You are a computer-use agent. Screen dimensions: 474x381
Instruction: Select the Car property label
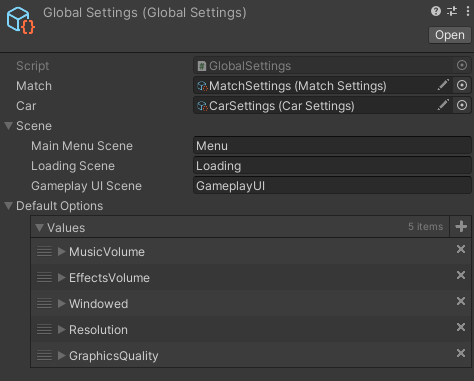coord(26,106)
